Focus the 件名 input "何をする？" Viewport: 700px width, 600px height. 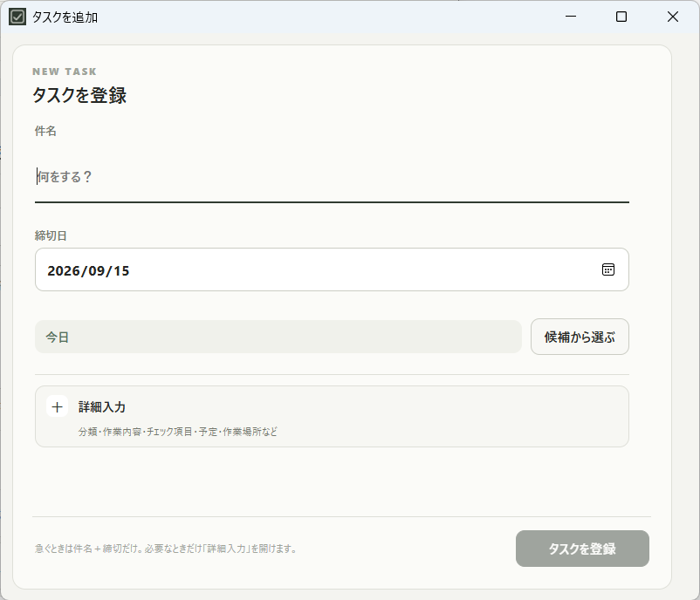tap(332, 177)
